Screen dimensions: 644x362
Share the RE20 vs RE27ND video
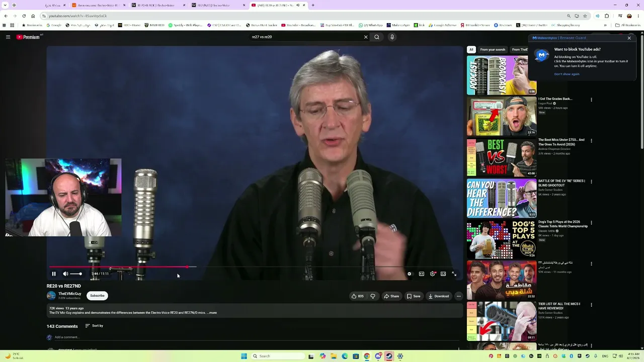coord(391,296)
